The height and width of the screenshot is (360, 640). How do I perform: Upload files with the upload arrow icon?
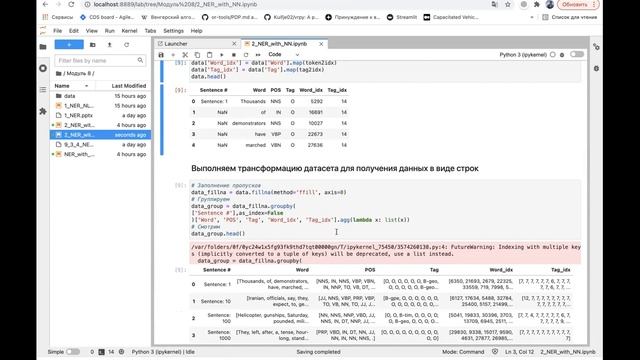109,44
